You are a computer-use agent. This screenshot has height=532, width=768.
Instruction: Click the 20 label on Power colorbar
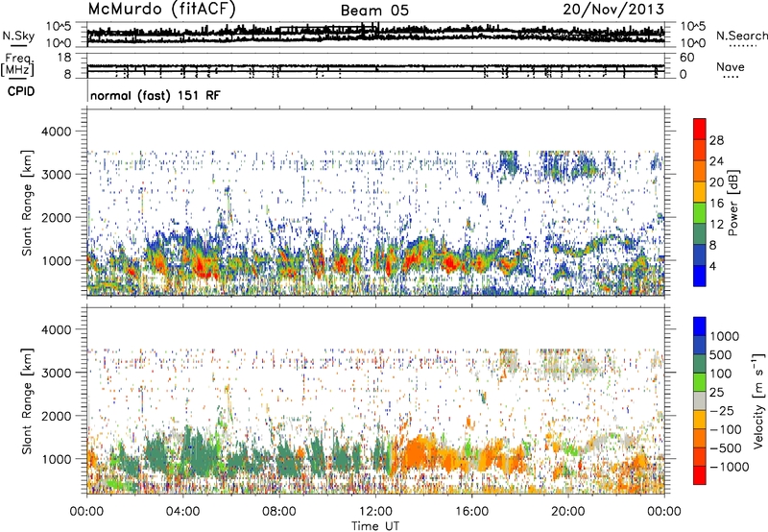point(716,182)
